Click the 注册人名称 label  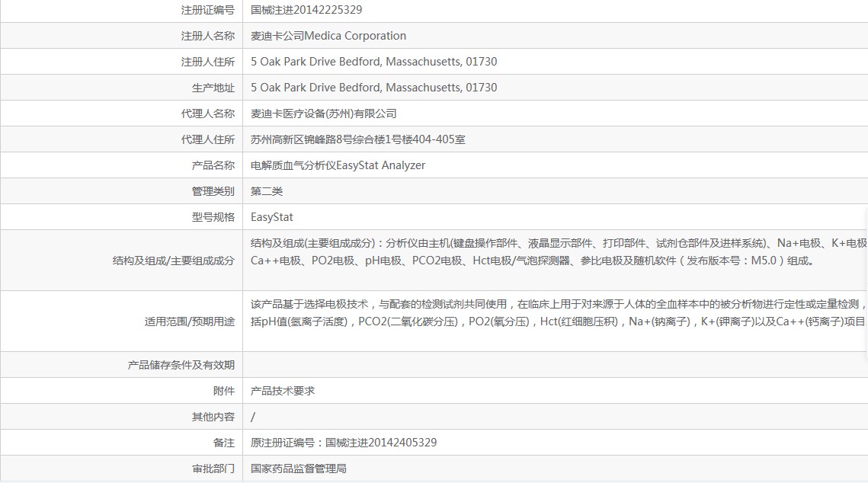click(x=207, y=36)
